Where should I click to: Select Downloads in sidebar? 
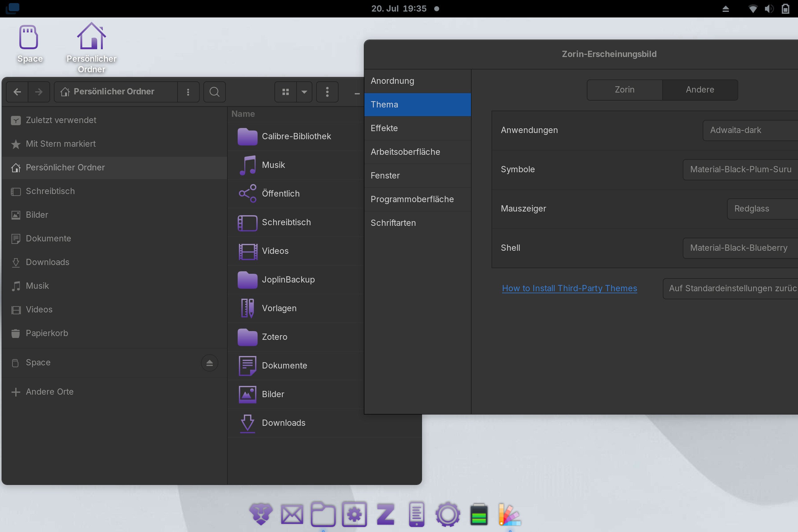[x=114, y=262]
